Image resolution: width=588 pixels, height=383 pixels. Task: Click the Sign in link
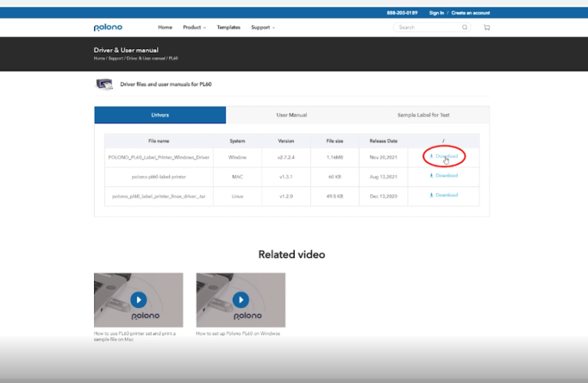(436, 13)
